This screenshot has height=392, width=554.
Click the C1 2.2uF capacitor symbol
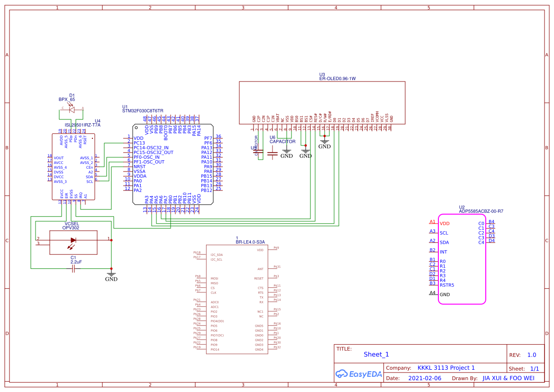pyautogui.click(x=73, y=269)
